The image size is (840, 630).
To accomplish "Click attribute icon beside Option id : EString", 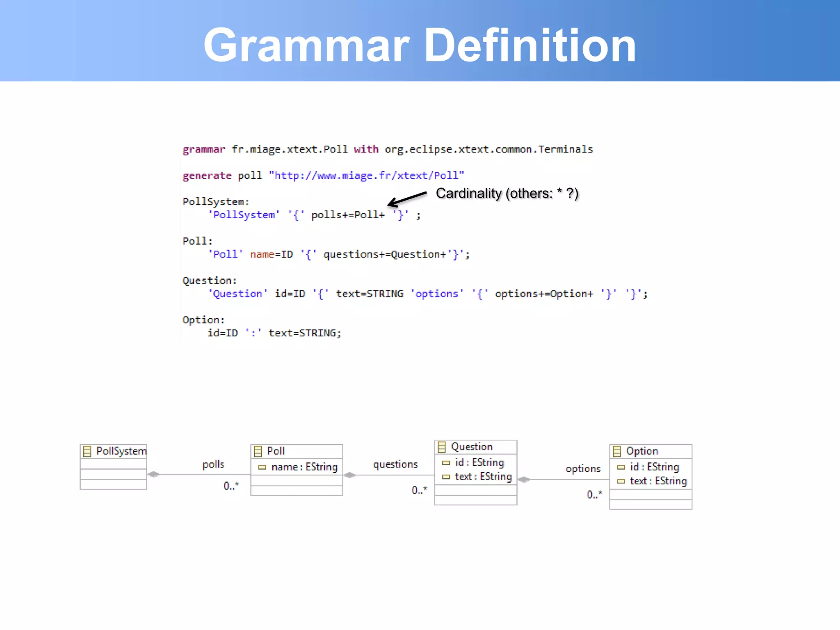I will pos(621,467).
